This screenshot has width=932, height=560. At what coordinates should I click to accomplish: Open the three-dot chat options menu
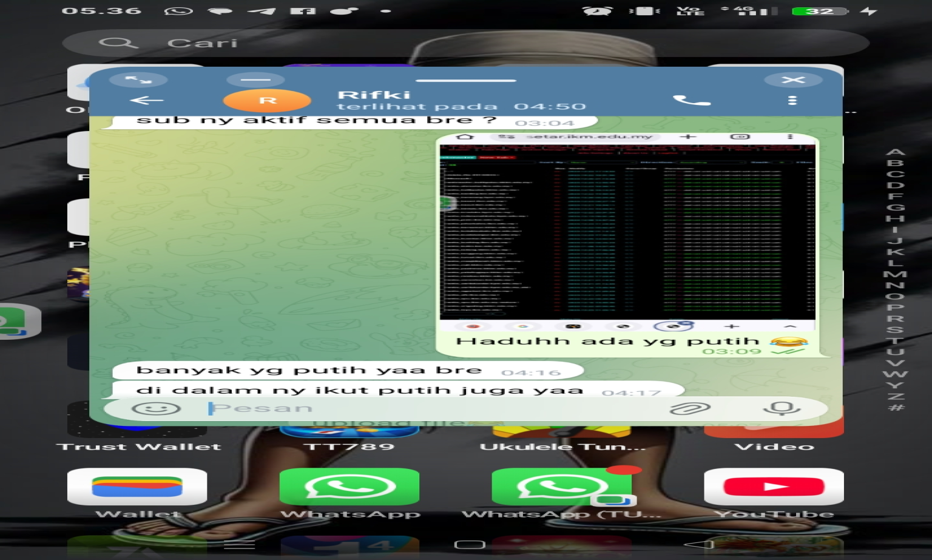click(792, 101)
